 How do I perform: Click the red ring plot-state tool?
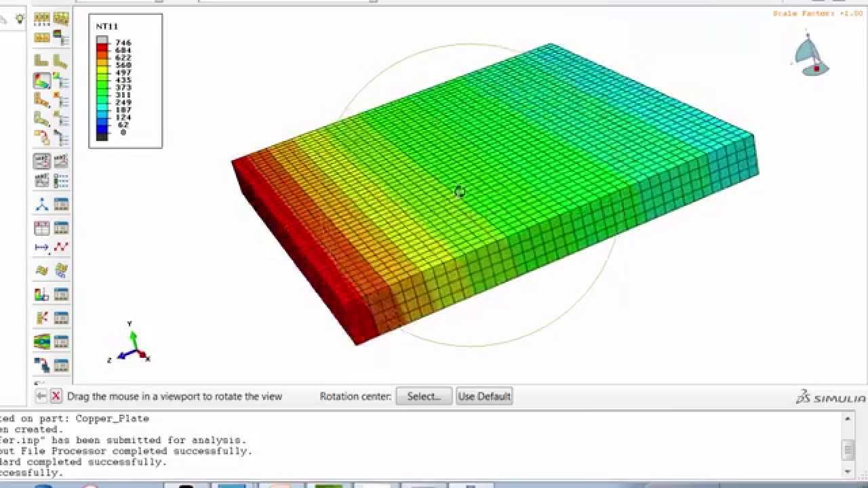coord(42,138)
